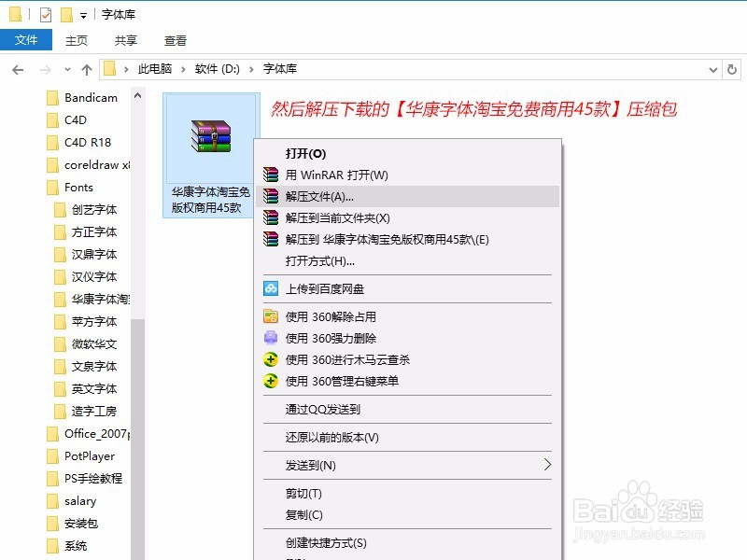Expand breadcrumb chevron after 软件 (D:)
Viewport: 747px width, 560px height.
[x=251, y=69]
